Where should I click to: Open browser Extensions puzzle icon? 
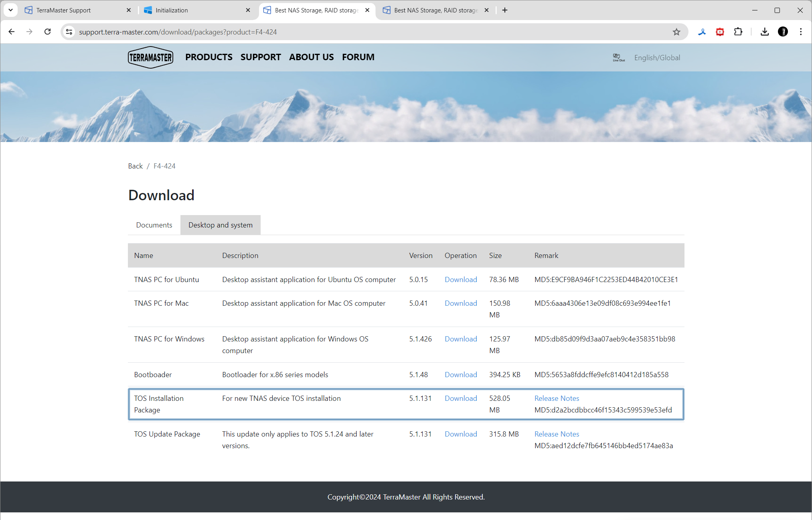coord(738,32)
